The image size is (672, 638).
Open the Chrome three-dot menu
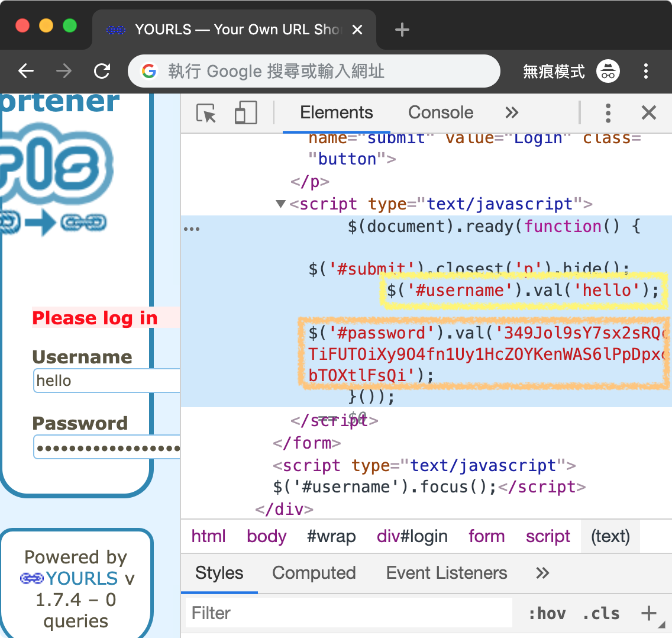pos(645,71)
